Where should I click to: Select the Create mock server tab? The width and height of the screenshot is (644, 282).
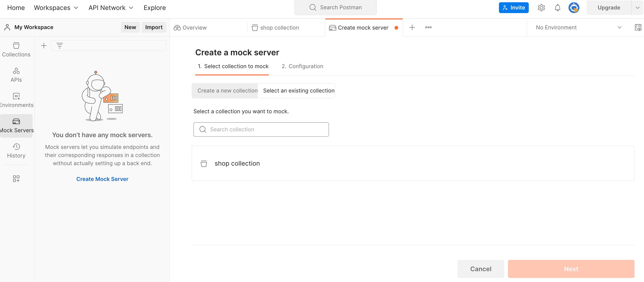click(364, 28)
